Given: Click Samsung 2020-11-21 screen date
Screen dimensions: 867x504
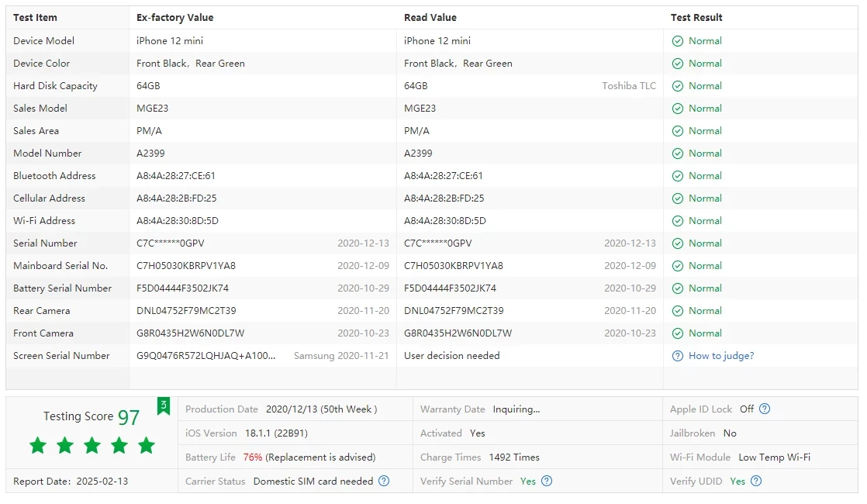Looking at the screenshot, I should [x=341, y=356].
